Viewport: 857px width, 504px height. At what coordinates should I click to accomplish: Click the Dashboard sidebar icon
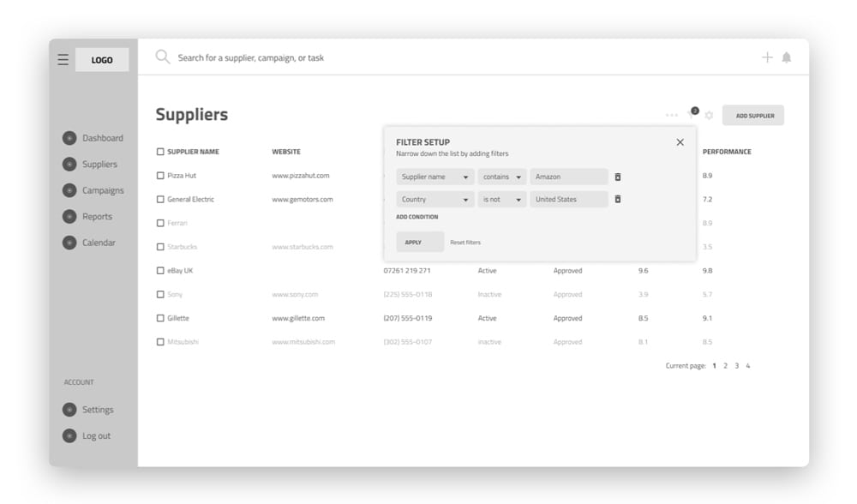[69, 138]
